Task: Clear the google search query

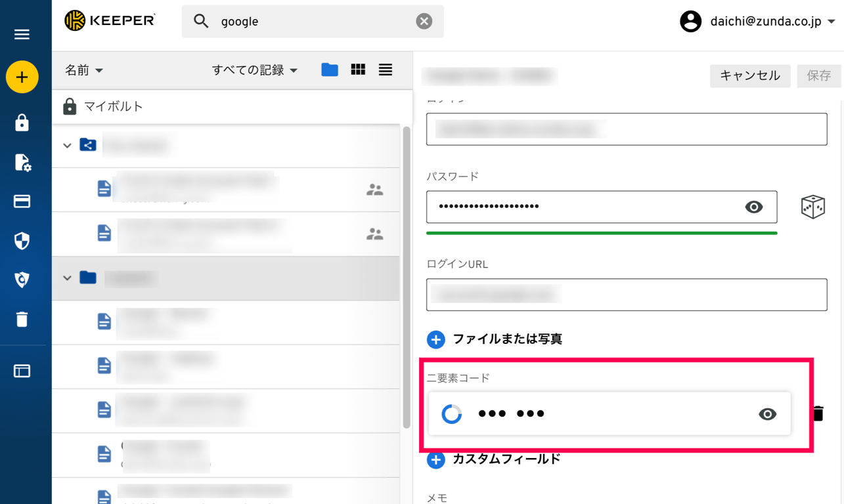Action: pos(424,21)
